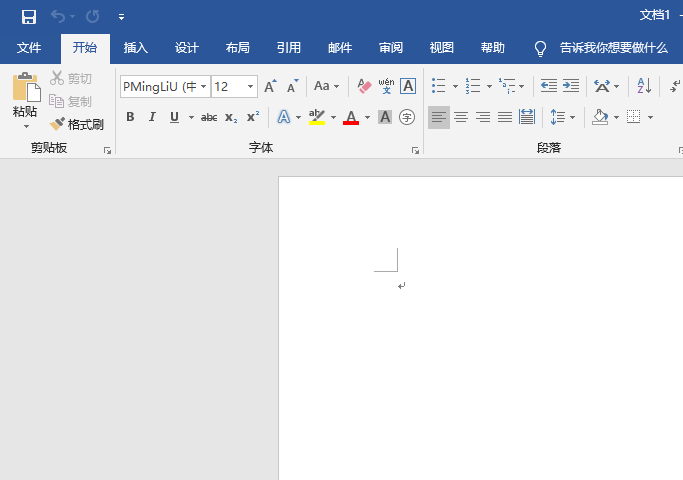
Task: Open the font size 12 dropdown
Action: [250, 86]
